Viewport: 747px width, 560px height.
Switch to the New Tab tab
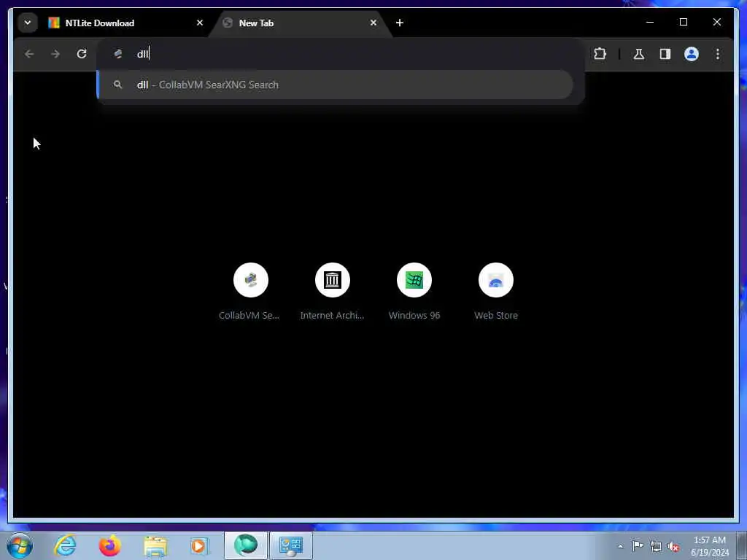point(301,23)
